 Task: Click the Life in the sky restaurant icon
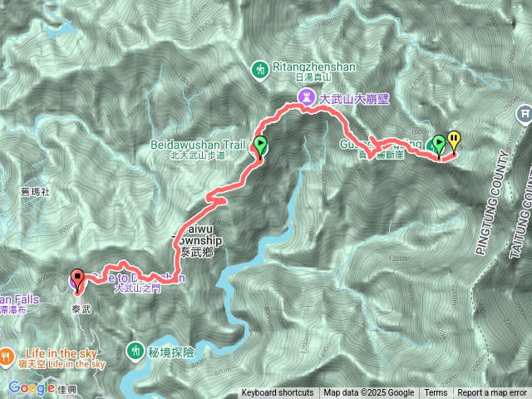[x=6, y=357]
